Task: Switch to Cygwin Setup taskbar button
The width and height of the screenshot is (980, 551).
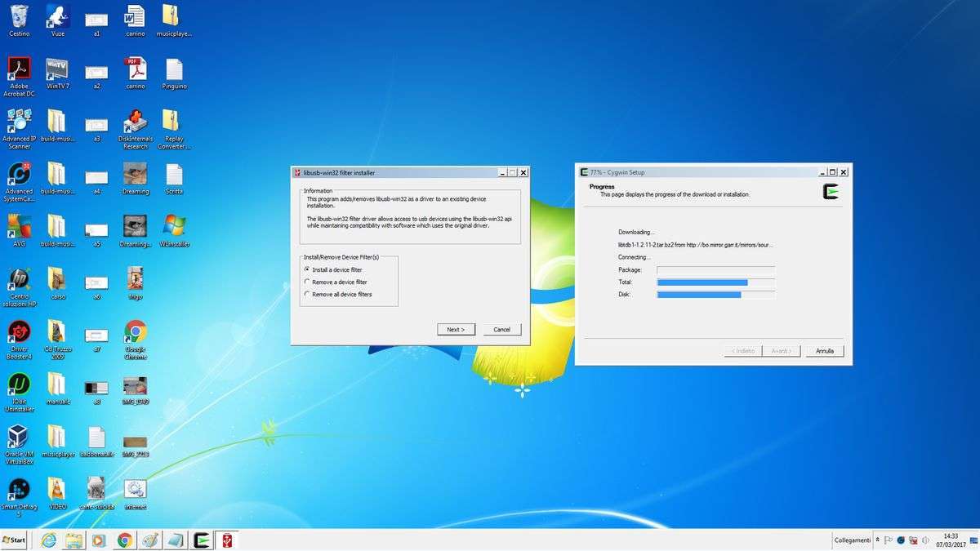Action: tap(202, 540)
